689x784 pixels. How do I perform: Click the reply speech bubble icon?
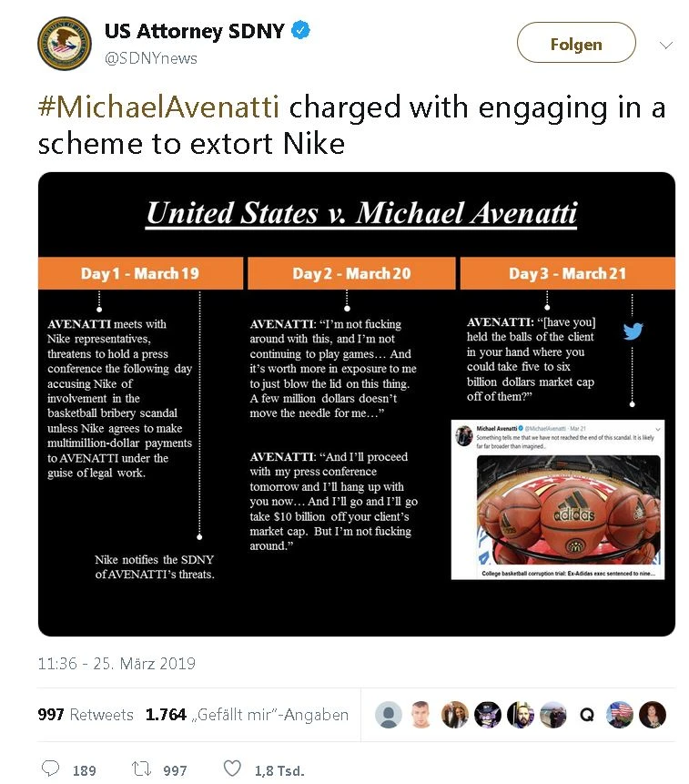point(52,769)
